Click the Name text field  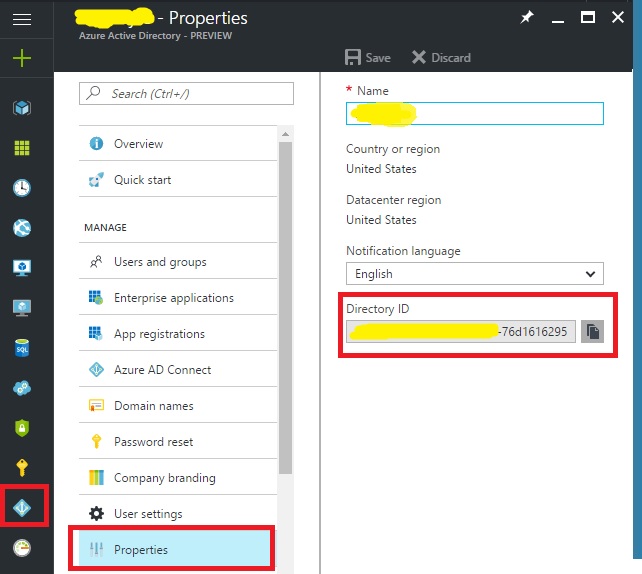(x=475, y=113)
